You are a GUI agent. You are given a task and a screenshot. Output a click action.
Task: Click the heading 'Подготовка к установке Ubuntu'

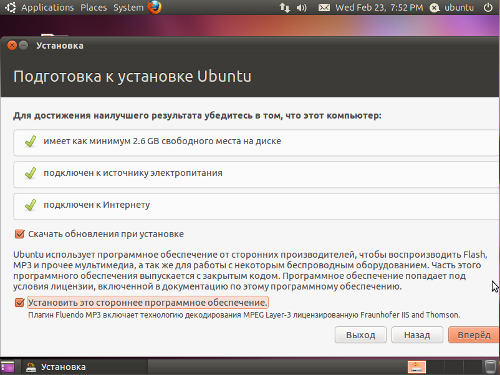coord(132,76)
